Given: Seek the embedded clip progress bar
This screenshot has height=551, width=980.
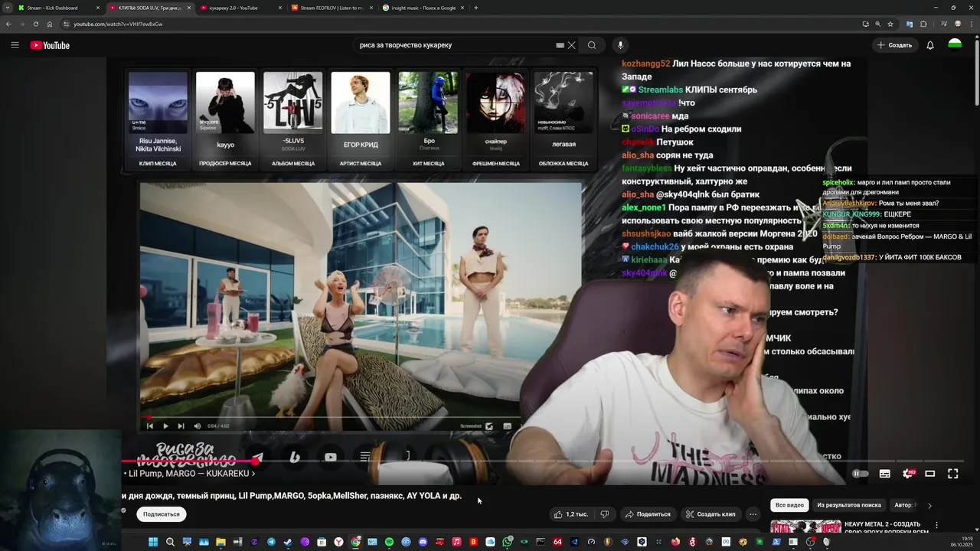Looking at the screenshot, I should pos(329,418).
